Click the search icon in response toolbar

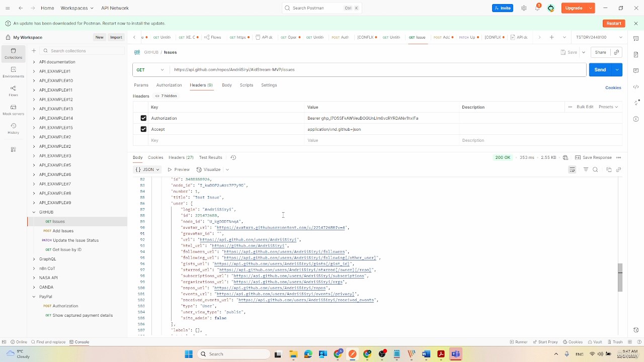pyautogui.click(x=595, y=170)
